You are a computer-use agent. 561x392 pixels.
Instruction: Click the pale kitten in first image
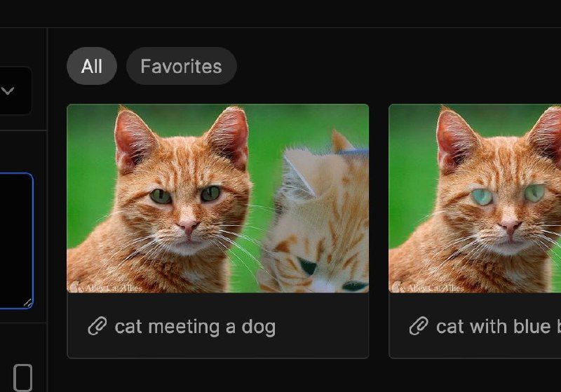coord(315,220)
